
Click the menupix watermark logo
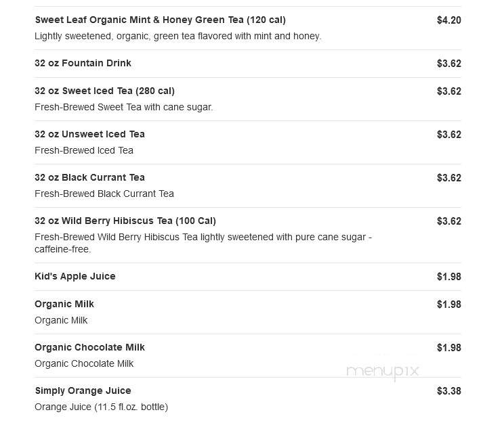pyautogui.click(x=383, y=372)
